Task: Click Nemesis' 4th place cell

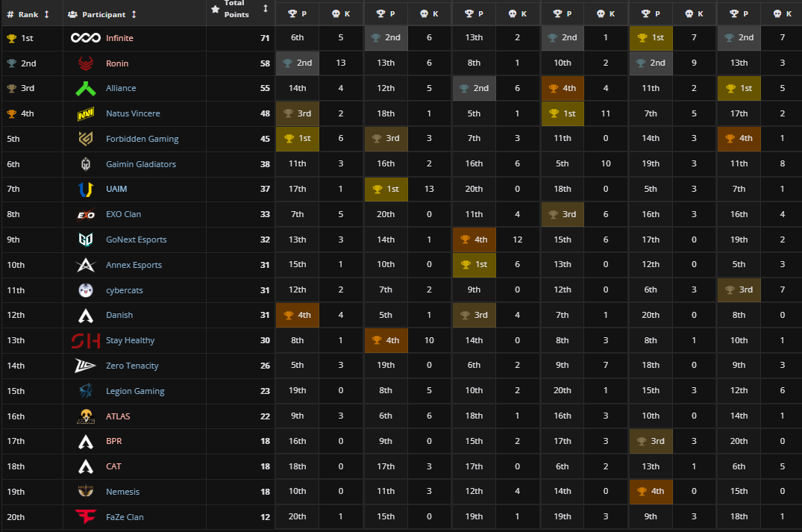Action: 651,492
